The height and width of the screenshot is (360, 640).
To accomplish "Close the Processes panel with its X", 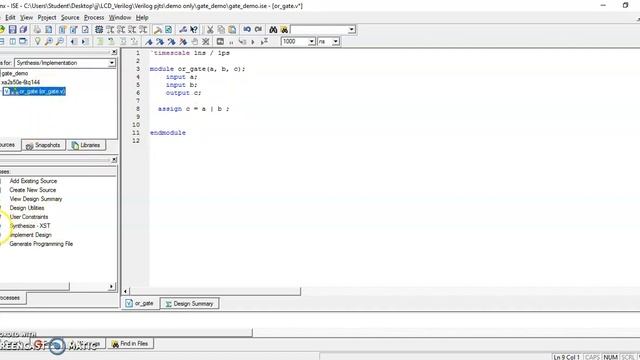I will (x=114, y=160).
